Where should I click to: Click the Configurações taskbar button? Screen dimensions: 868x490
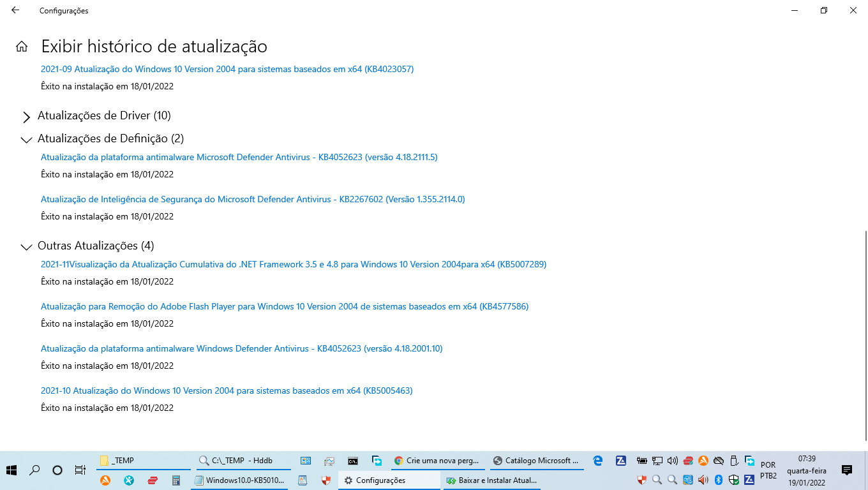tap(391, 480)
